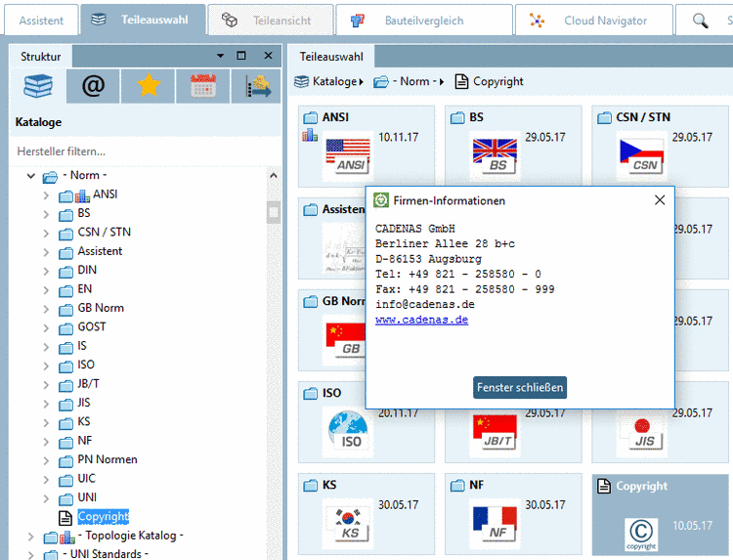Switch to the Assistent tab
Image resolution: width=733 pixels, height=560 pixels.
click(x=41, y=21)
